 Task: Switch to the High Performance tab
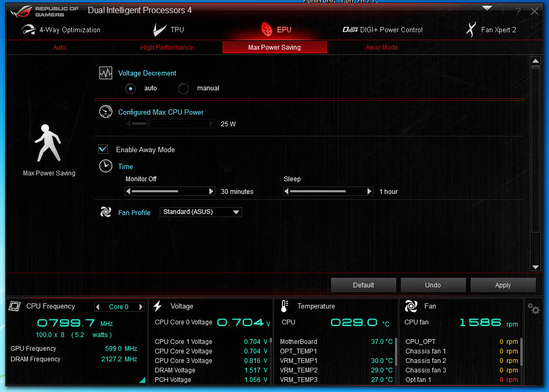pyautogui.click(x=167, y=48)
